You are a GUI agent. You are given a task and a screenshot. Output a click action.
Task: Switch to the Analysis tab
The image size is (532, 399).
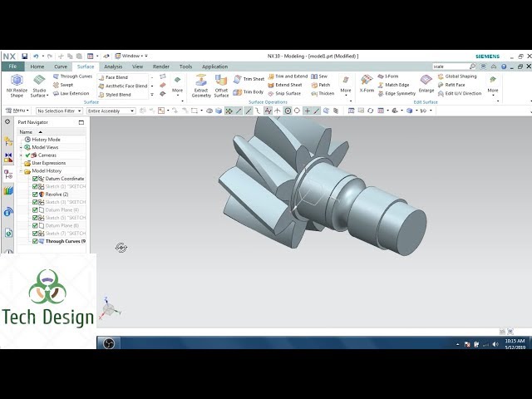[x=113, y=66]
